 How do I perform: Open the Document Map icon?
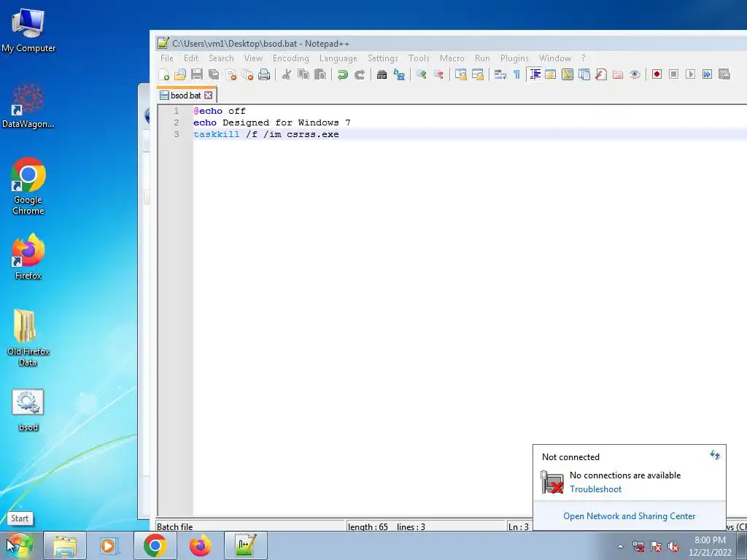[x=568, y=74]
